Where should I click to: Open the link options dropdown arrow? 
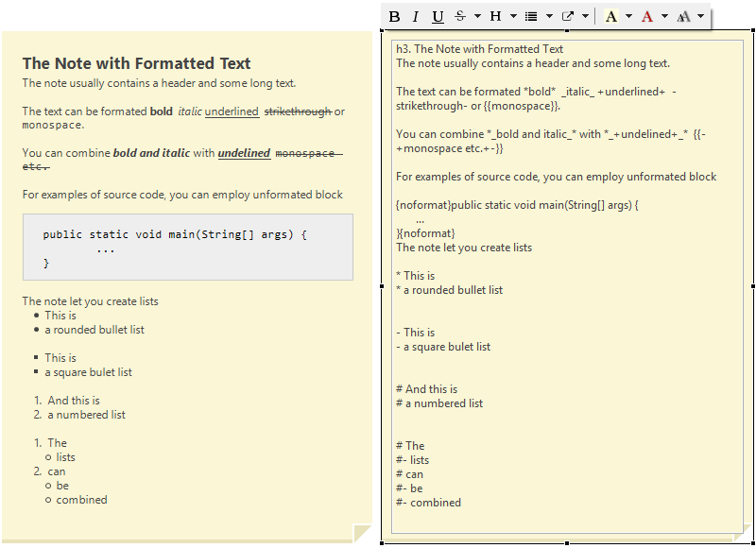pyautogui.click(x=585, y=16)
